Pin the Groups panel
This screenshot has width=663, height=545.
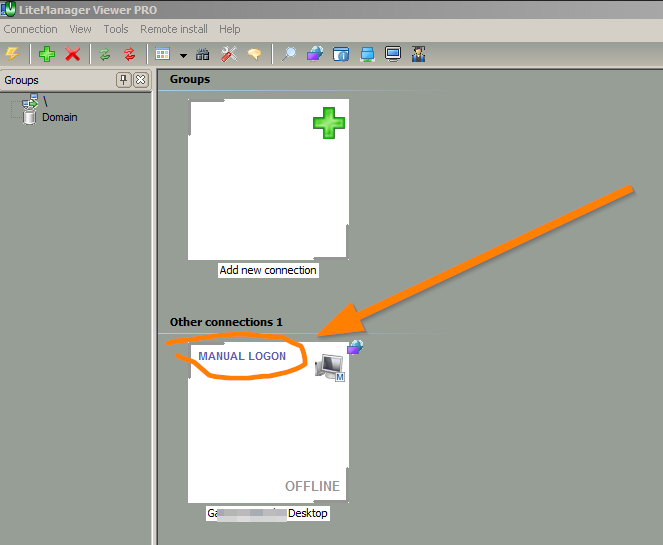[123, 80]
